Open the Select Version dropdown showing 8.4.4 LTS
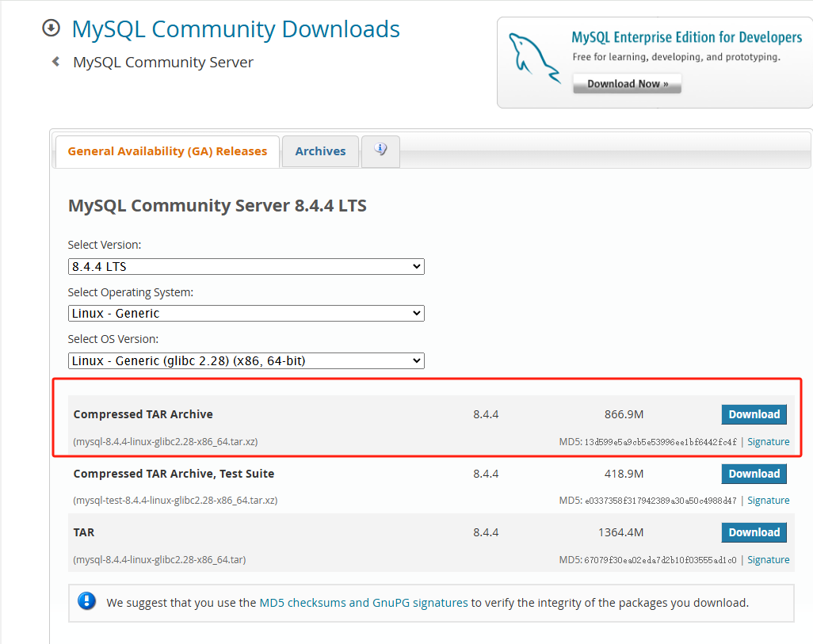Viewport: 813px width, 644px height. (246, 266)
